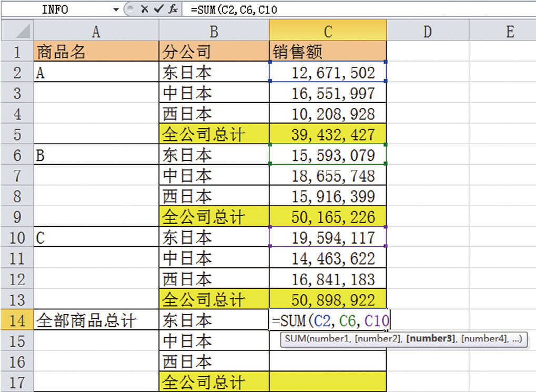Image resolution: width=536 pixels, height=392 pixels.
Task: Click cell with value 12,671,502
Action: 327,72
